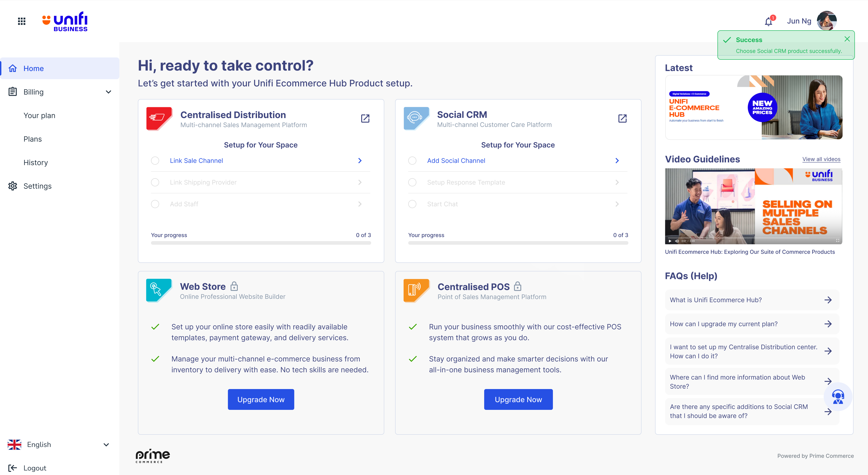The width and height of the screenshot is (868, 475).
Task: Click Jun Ng's profile avatar
Action: (x=827, y=21)
